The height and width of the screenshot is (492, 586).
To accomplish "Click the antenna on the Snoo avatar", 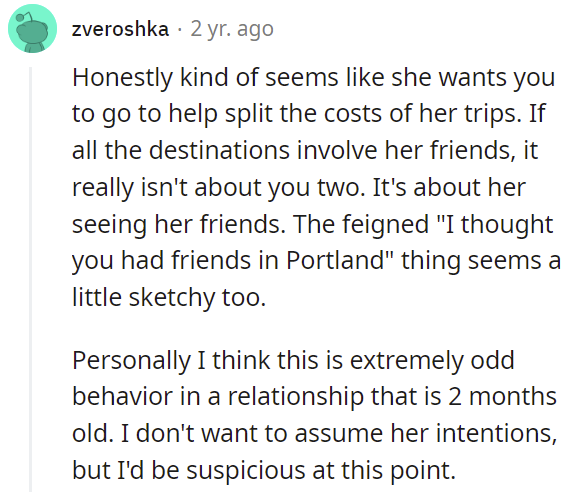I will 25,17.
